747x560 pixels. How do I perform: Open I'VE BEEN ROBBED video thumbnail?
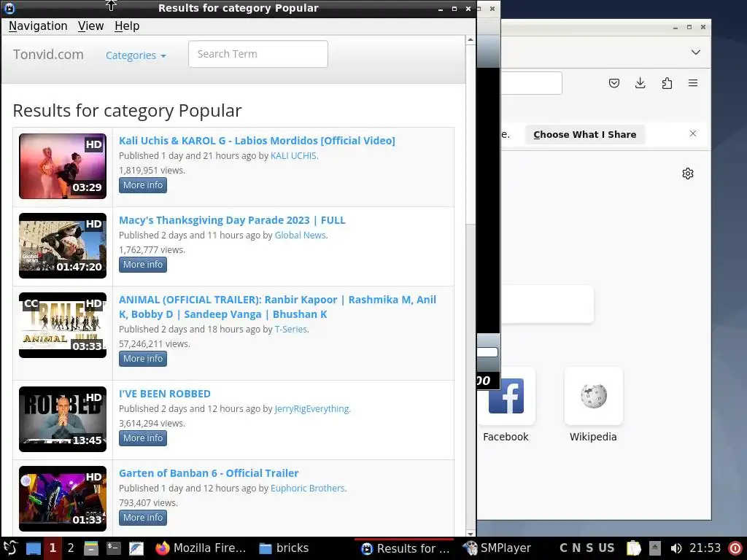pos(63,419)
